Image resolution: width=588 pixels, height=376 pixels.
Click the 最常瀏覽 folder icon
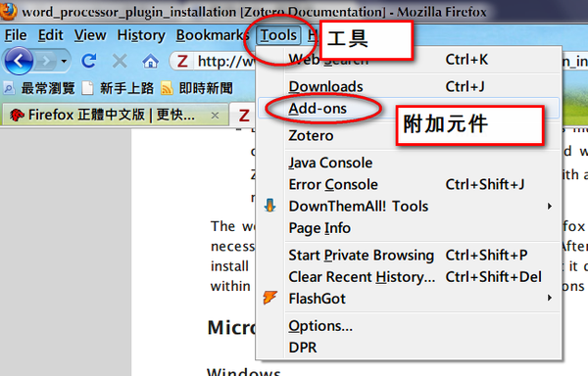[9, 88]
